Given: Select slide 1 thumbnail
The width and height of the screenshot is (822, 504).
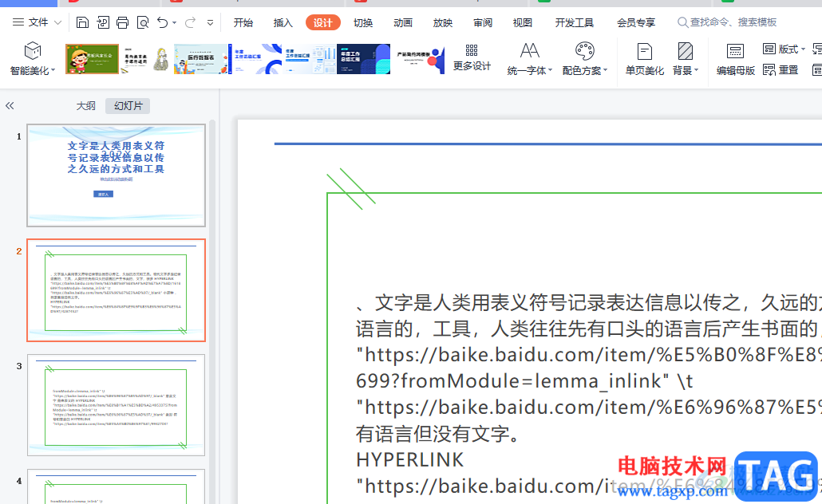Looking at the screenshot, I should point(117,175).
